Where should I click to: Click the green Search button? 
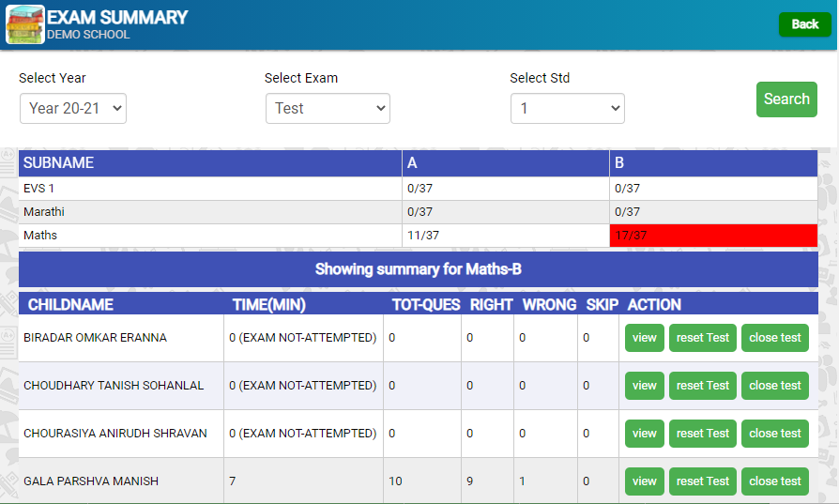pyautogui.click(x=786, y=99)
